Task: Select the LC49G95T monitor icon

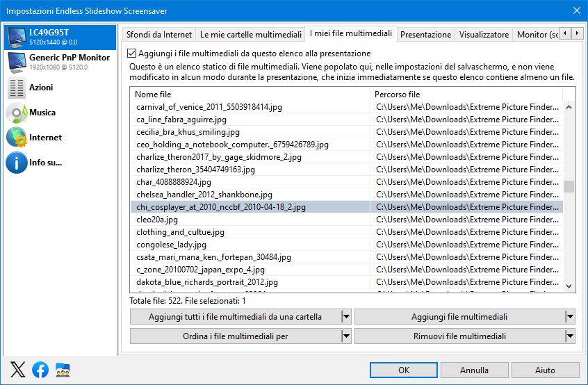Action: click(x=17, y=38)
